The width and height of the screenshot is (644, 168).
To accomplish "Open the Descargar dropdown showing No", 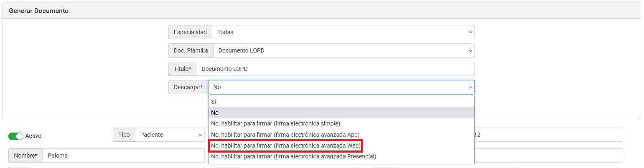I will pos(341,87).
